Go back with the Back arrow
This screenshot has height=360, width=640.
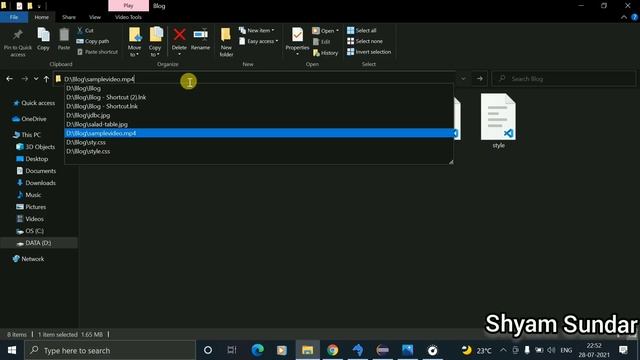click(x=9, y=79)
